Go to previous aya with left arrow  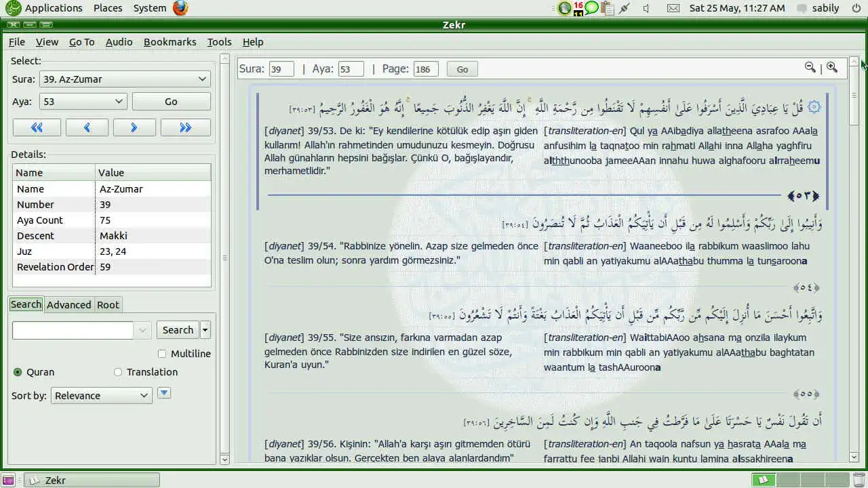pyautogui.click(x=87, y=127)
